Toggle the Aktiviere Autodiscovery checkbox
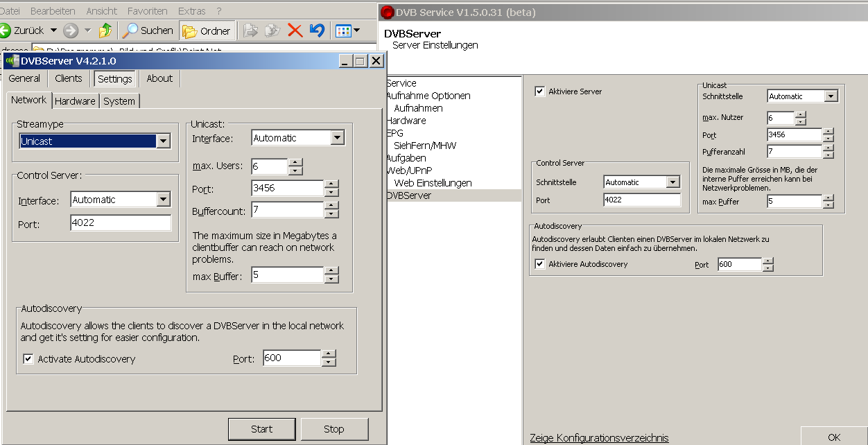Image resolution: width=868 pixels, height=445 pixels. click(x=540, y=264)
